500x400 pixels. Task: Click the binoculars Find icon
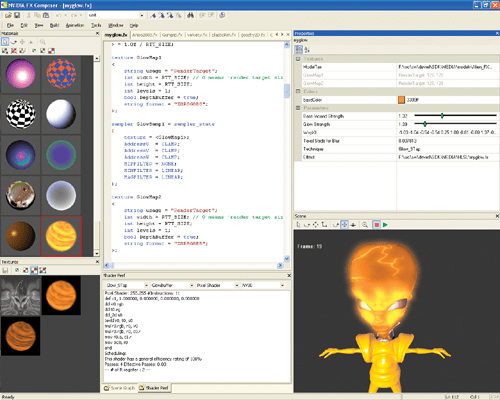[x=190, y=15]
